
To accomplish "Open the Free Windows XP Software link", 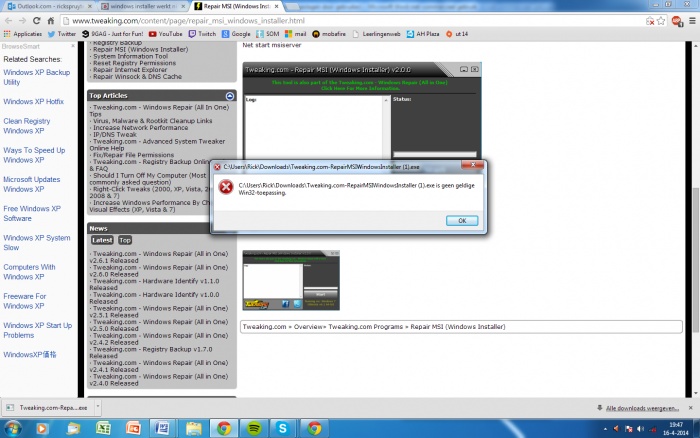I will [32, 213].
